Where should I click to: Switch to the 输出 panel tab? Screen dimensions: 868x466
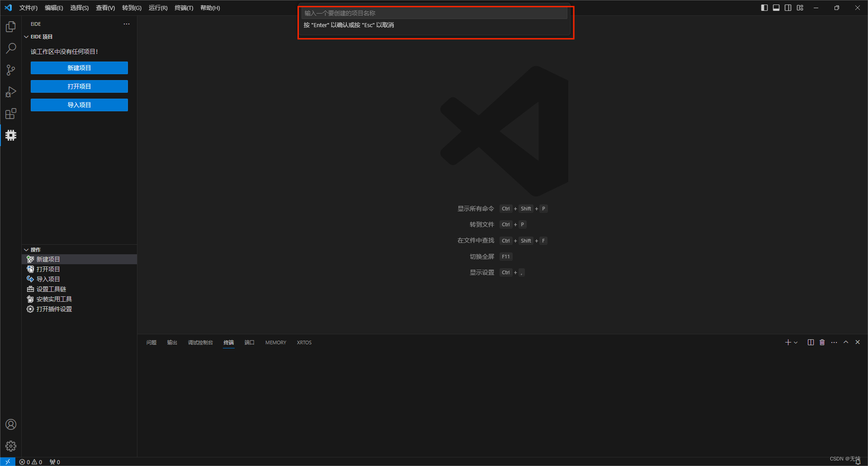(172, 342)
